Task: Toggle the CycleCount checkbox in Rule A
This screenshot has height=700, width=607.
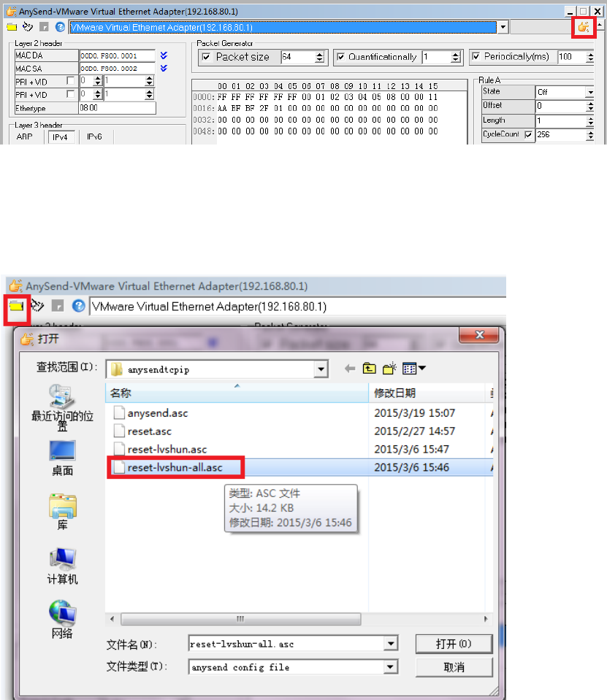Action: 528,134
